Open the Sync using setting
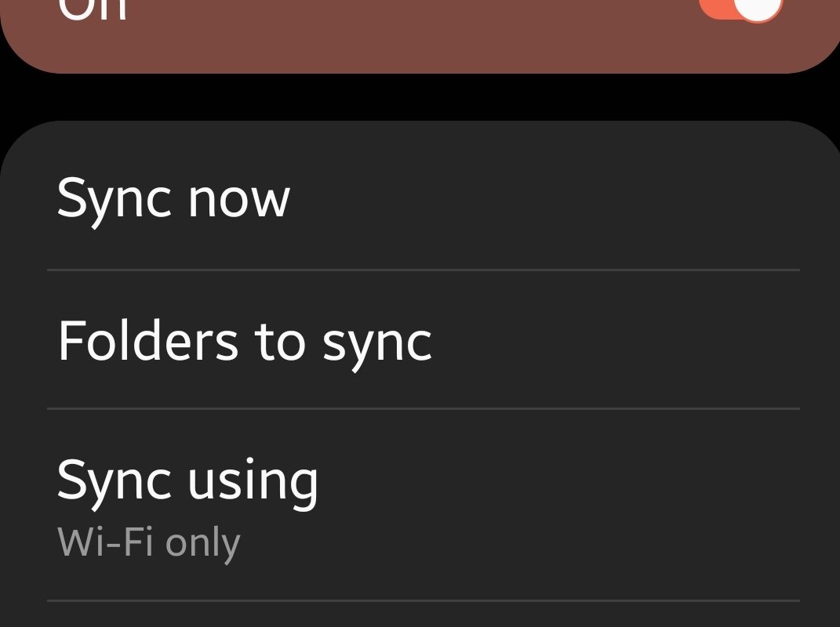 [x=187, y=480]
